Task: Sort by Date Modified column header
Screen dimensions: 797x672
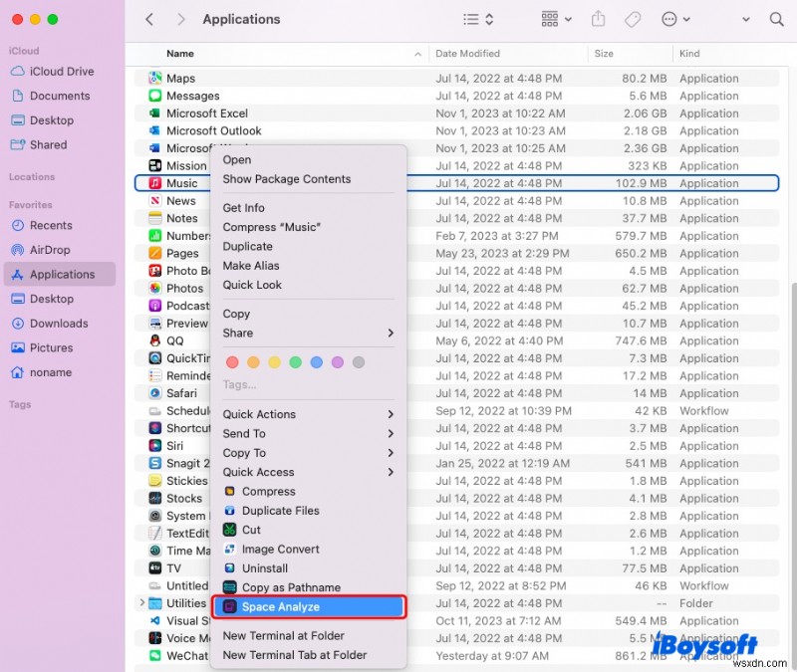Action: (x=467, y=54)
